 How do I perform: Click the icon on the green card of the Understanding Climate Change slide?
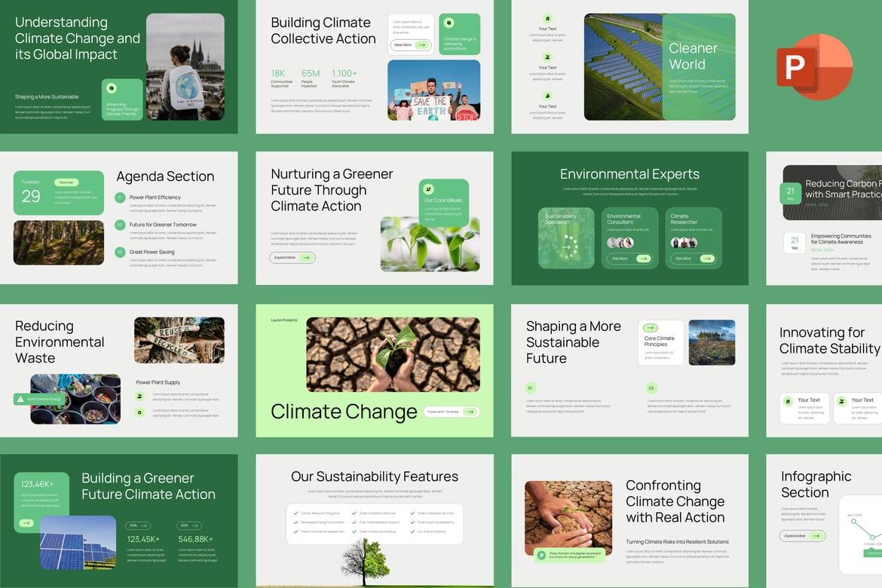coord(112,88)
